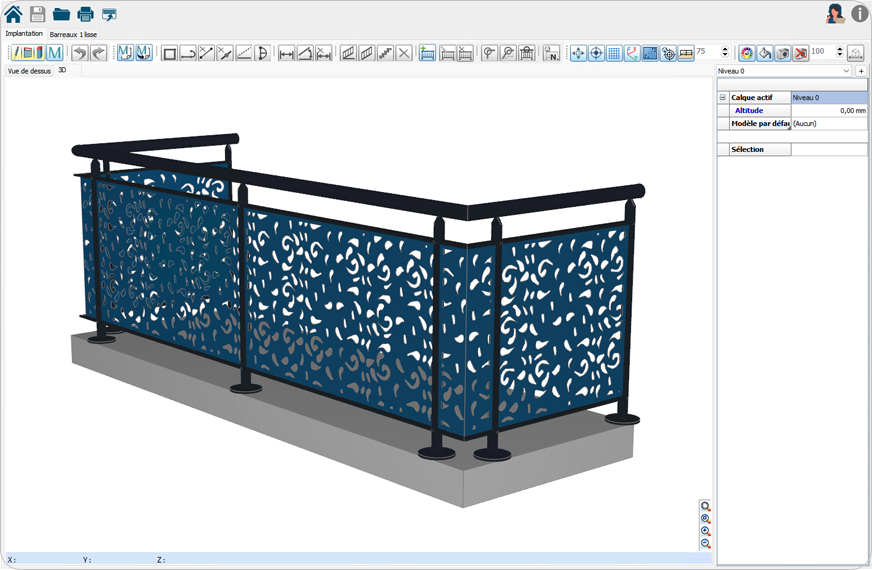The height and width of the screenshot is (570, 872).
Task: Open the folder icon to load project
Action: coord(61,14)
